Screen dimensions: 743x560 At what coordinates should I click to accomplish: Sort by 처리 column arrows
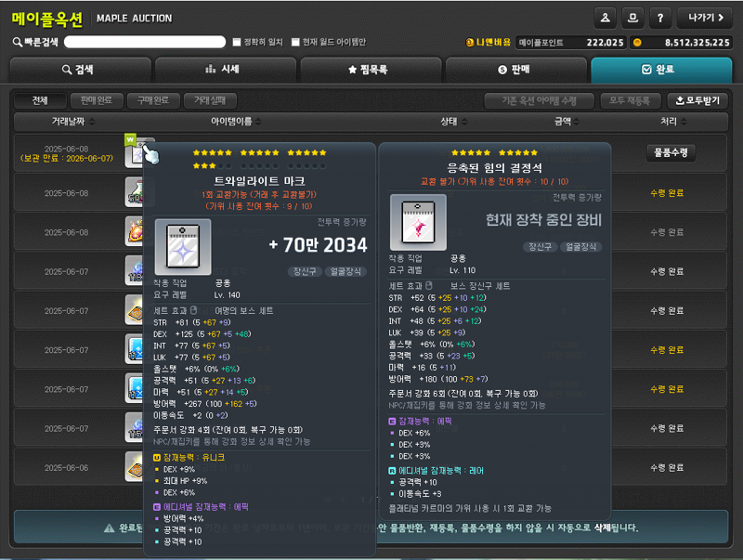[684, 122]
